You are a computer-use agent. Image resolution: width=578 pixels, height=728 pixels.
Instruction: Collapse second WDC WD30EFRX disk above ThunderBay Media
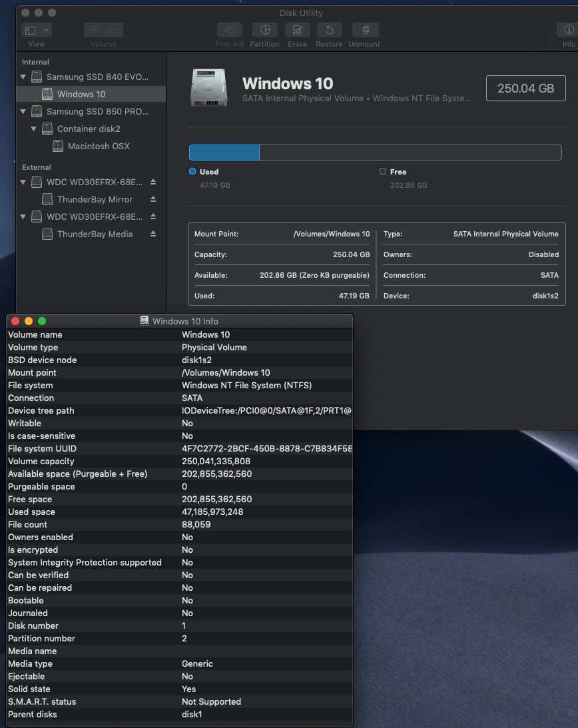pyautogui.click(x=23, y=217)
